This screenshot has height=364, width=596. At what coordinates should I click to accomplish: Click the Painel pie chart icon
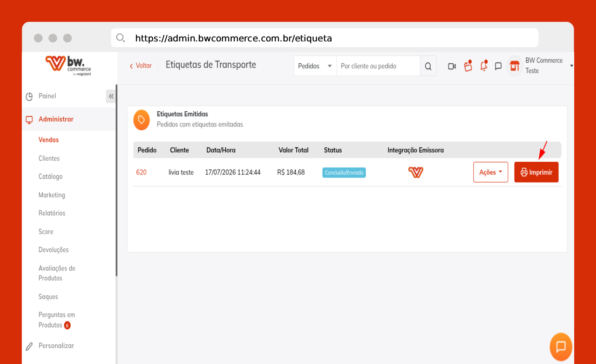coord(29,96)
